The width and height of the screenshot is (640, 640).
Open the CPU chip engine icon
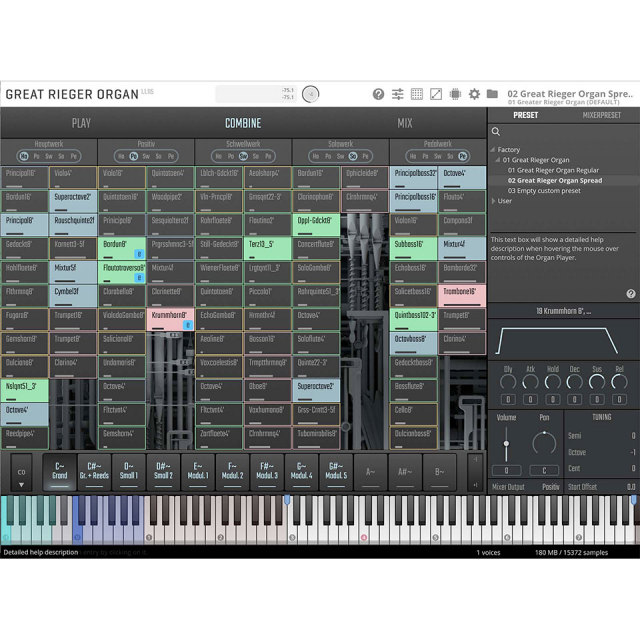tap(455, 94)
